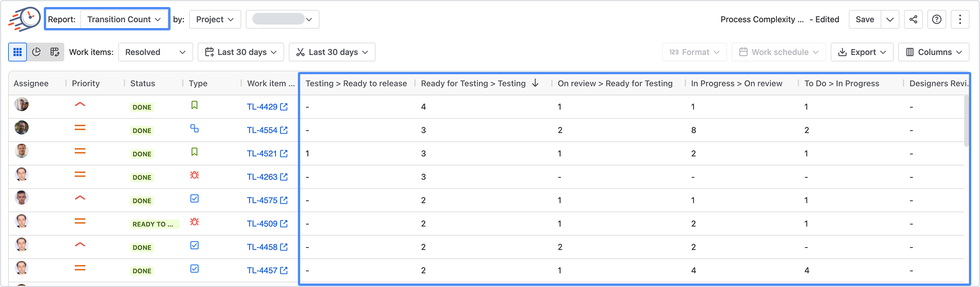Sort by Status column header
980x287 pixels.
143,84
